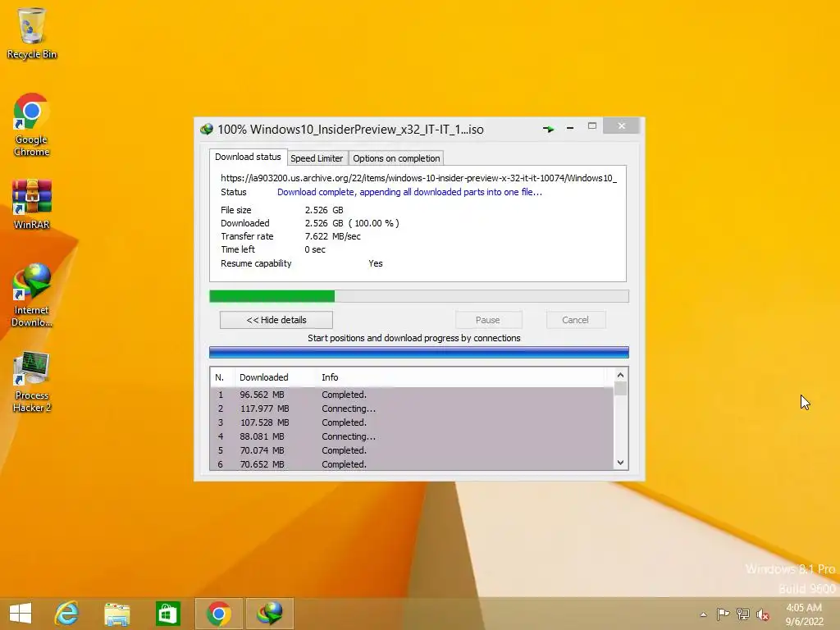Open the Options on completion tab
840x630 pixels.
click(x=396, y=158)
